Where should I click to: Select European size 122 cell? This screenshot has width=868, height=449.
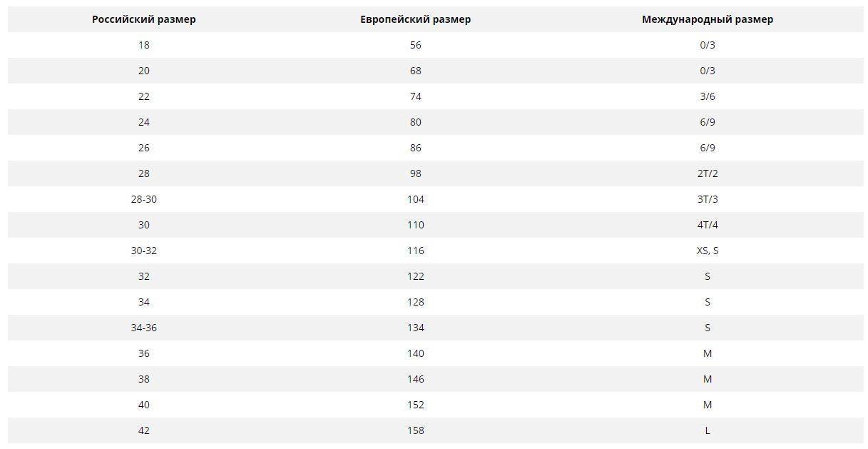click(415, 276)
